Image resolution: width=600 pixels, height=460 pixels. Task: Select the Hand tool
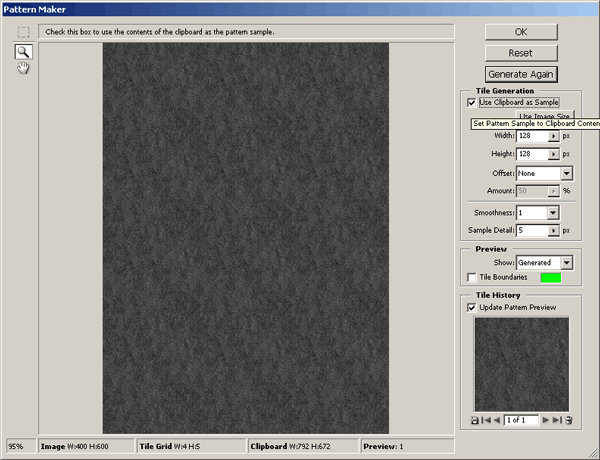[23, 68]
